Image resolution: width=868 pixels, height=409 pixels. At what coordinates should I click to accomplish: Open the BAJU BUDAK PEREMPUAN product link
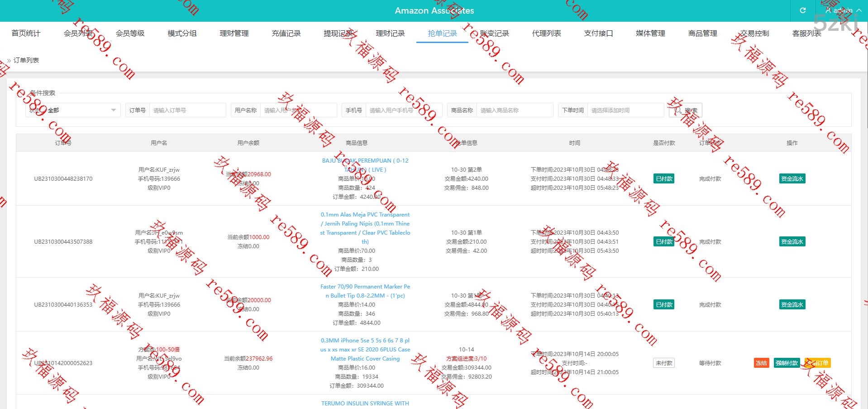(x=365, y=165)
